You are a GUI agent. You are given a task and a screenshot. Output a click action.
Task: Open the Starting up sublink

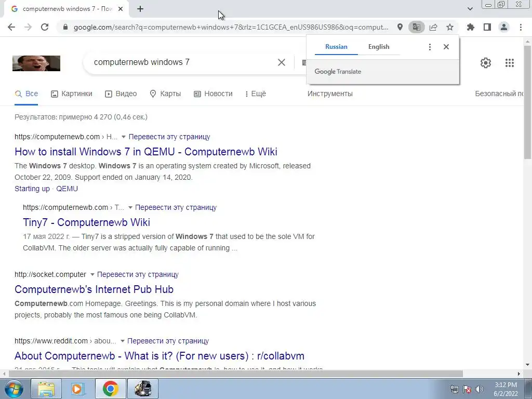point(32,189)
